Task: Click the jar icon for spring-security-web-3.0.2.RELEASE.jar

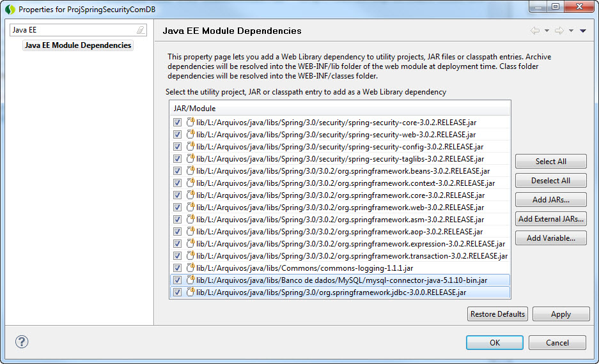Action: 191,134
